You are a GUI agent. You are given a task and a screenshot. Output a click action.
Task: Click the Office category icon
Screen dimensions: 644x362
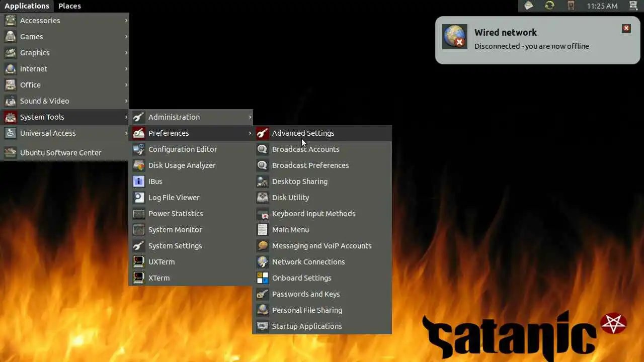[x=11, y=85]
